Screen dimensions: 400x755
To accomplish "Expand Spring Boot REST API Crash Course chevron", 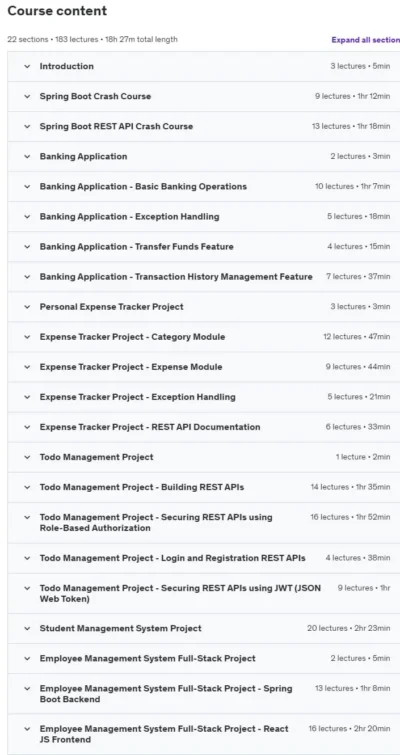I will tap(27, 127).
